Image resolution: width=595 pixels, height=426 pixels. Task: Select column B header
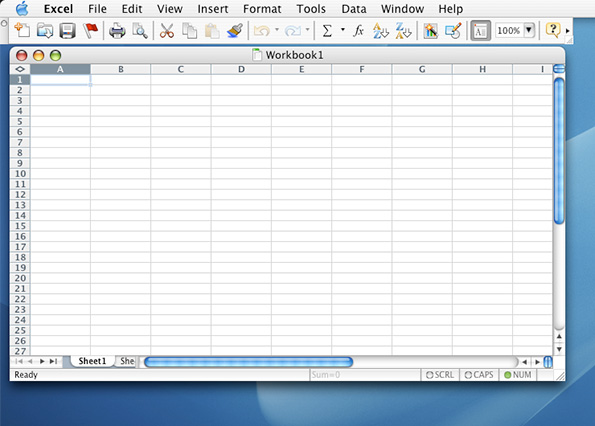[x=121, y=69]
